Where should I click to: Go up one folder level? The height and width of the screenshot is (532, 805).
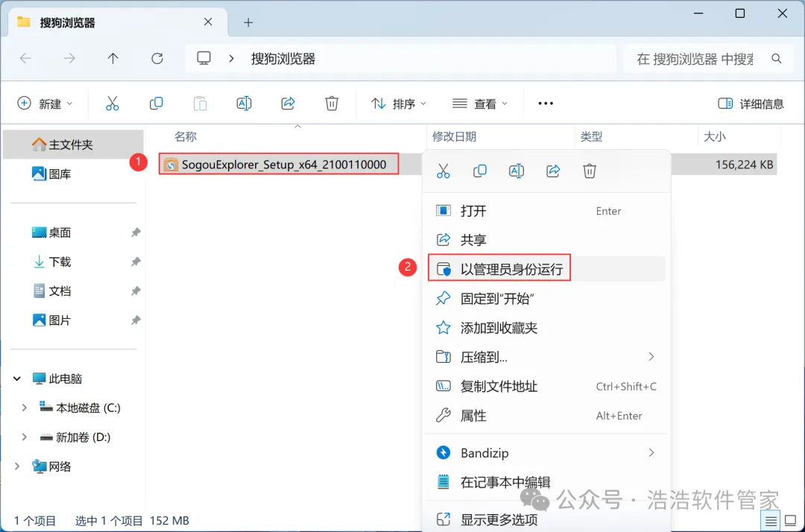click(113, 58)
